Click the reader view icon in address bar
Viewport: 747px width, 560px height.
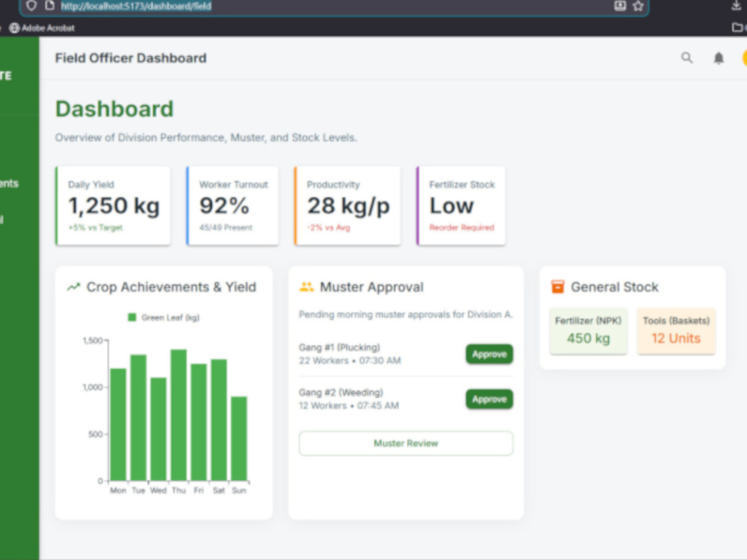click(x=620, y=6)
